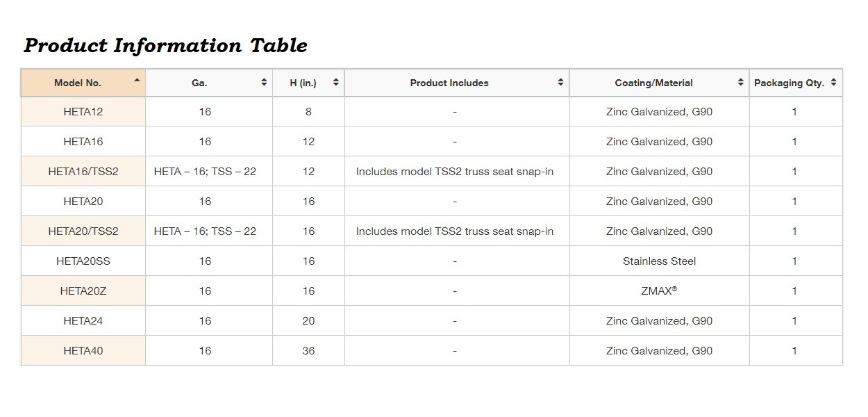Image resolution: width=868 pixels, height=417 pixels.
Task: Click the sort arrows in H (in.) header
Action: (336, 83)
